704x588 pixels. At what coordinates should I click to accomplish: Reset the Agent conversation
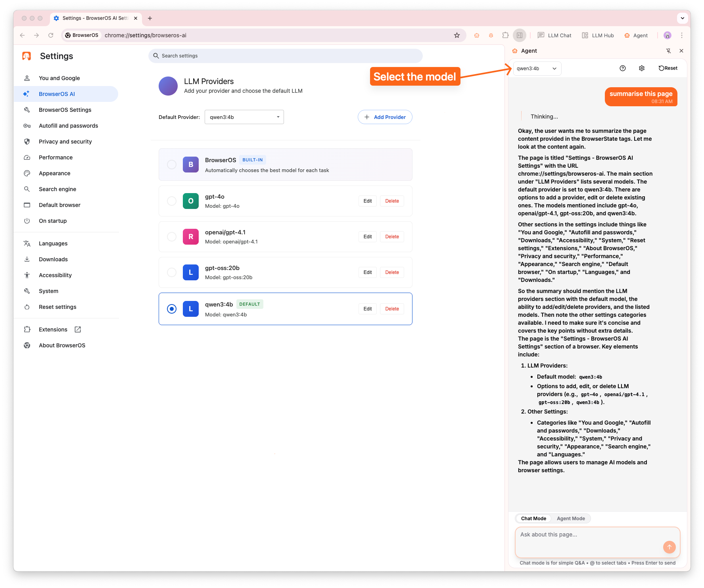click(668, 68)
